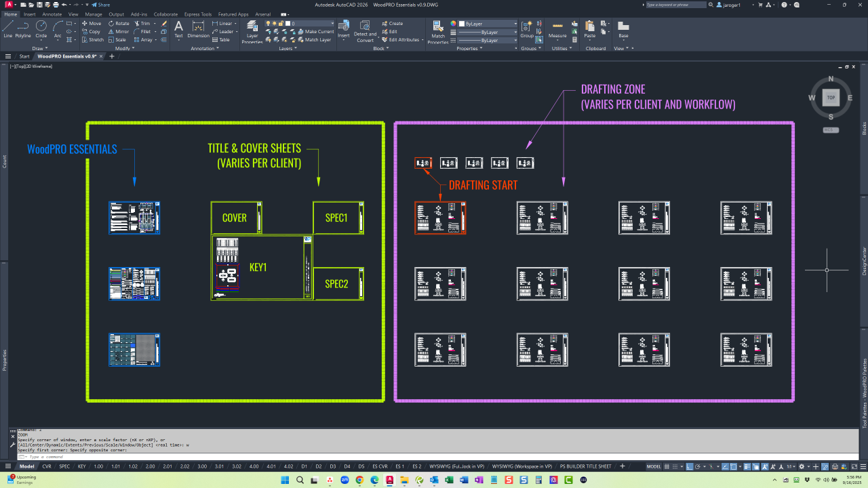The width and height of the screenshot is (868, 488).
Task: Click the Create block button
Action: tap(392, 24)
